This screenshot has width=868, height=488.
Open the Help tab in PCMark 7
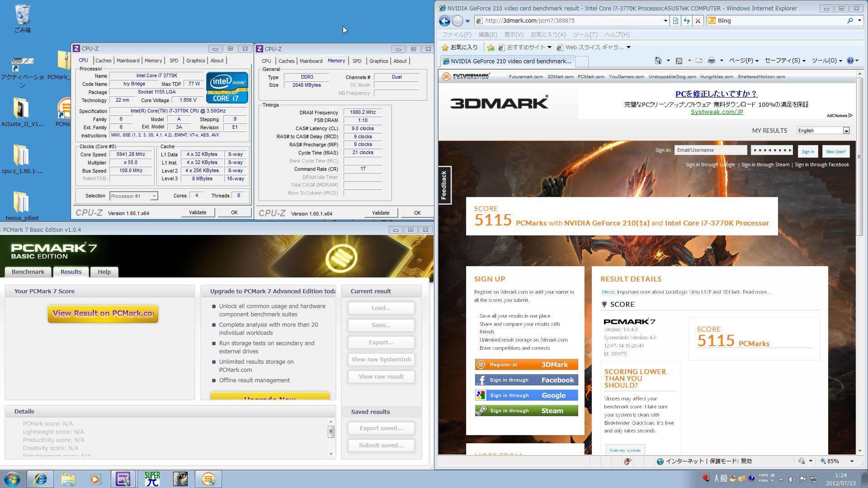click(104, 272)
